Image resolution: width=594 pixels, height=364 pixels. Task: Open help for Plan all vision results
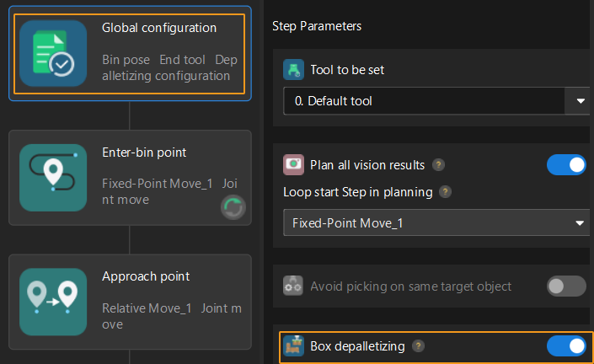pyautogui.click(x=439, y=165)
